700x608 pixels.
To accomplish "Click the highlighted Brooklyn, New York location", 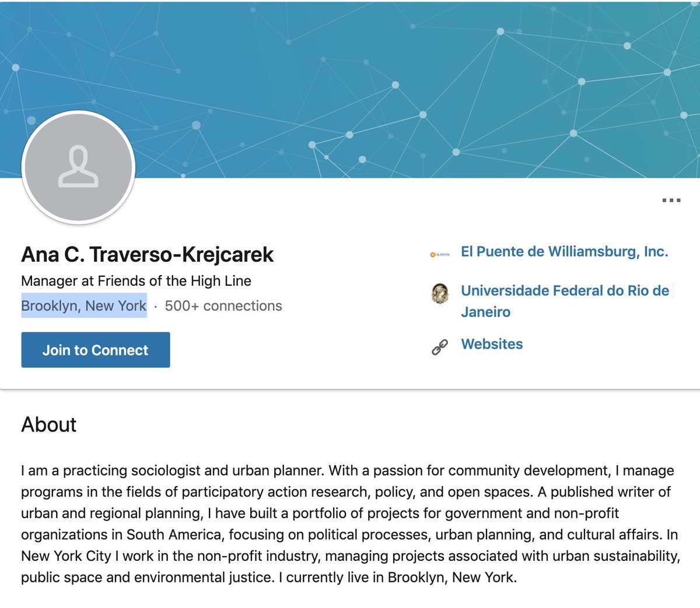I will (84, 306).
